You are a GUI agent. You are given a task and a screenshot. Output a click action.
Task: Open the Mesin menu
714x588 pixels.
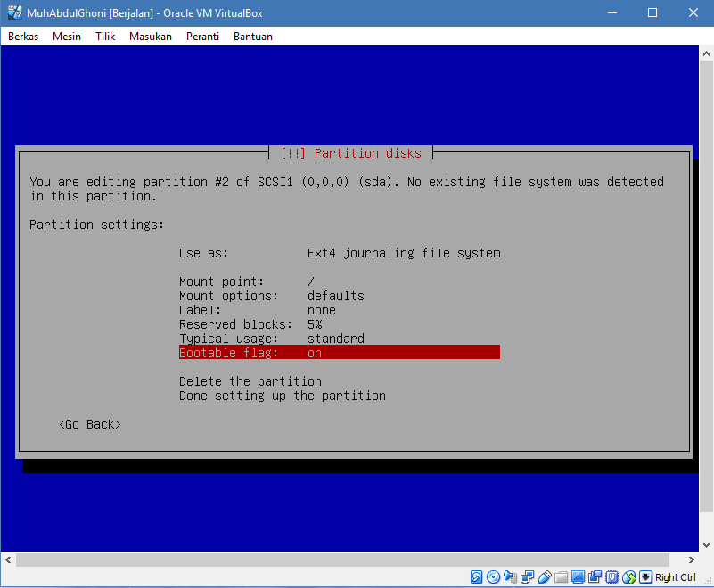coord(67,37)
